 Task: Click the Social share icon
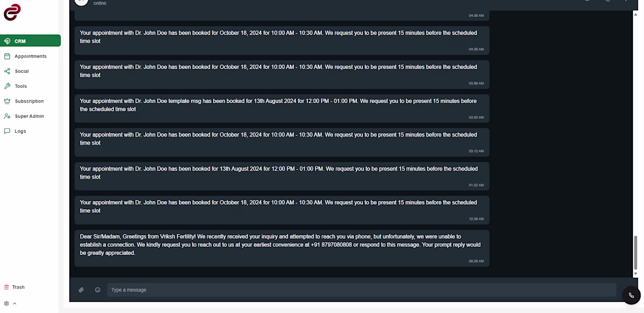(7, 71)
